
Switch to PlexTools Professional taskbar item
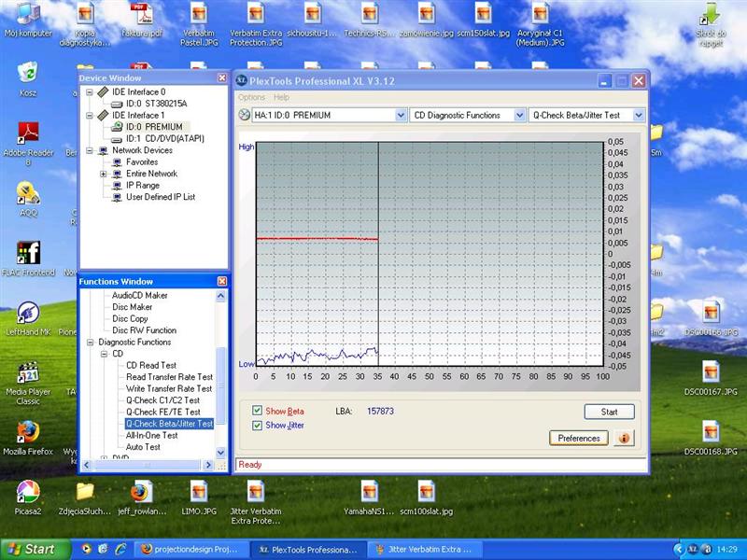309,550
